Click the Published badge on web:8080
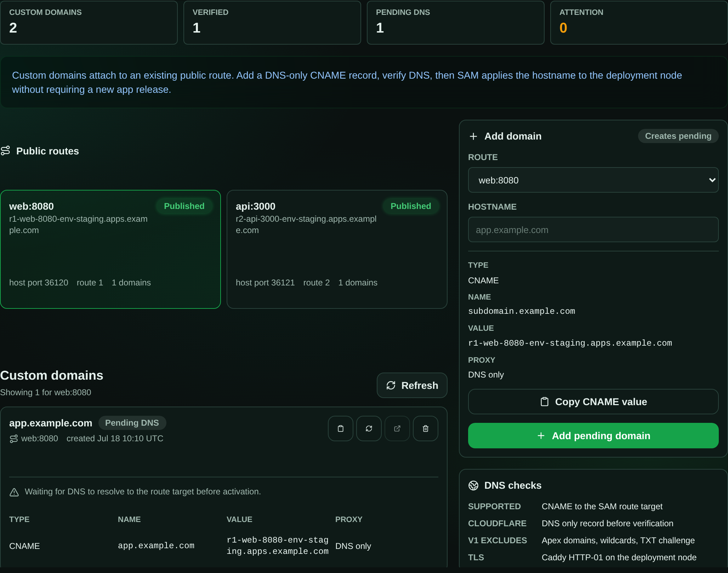The width and height of the screenshot is (728, 573). click(184, 206)
